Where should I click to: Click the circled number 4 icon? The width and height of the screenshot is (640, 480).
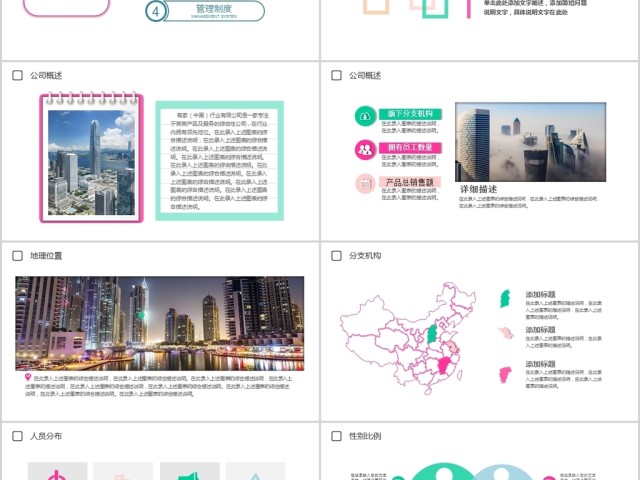point(156,11)
